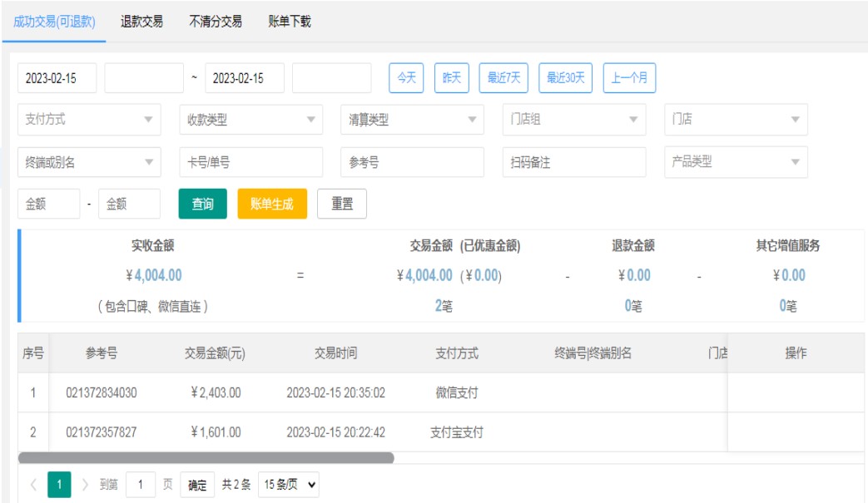Click the 确定 page jump button

point(197,485)
